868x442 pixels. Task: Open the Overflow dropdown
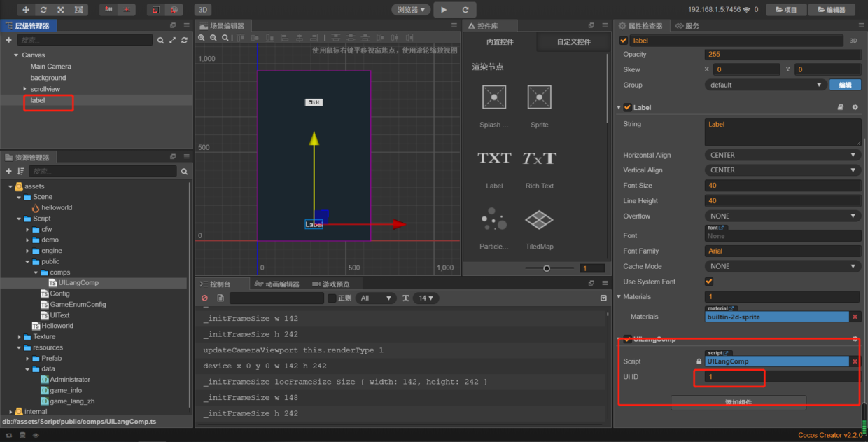pyautogui.click(x=783, y=216)
